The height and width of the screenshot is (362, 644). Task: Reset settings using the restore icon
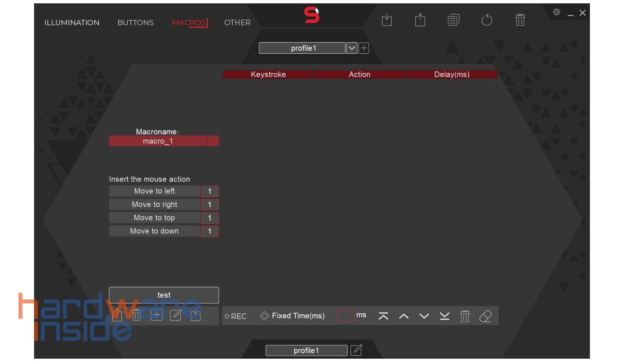pyautogui.click(x=487, y=20)
